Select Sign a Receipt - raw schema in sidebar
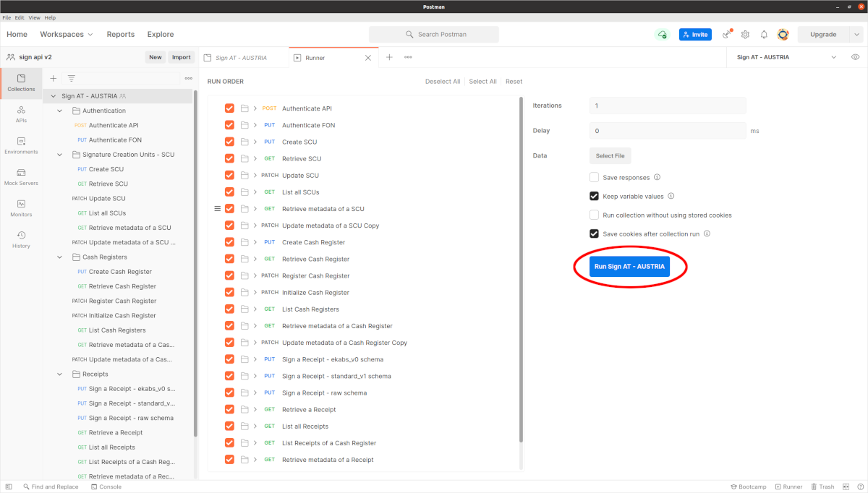The width and height of the screenshot is (868, 493). coord(131,418)
